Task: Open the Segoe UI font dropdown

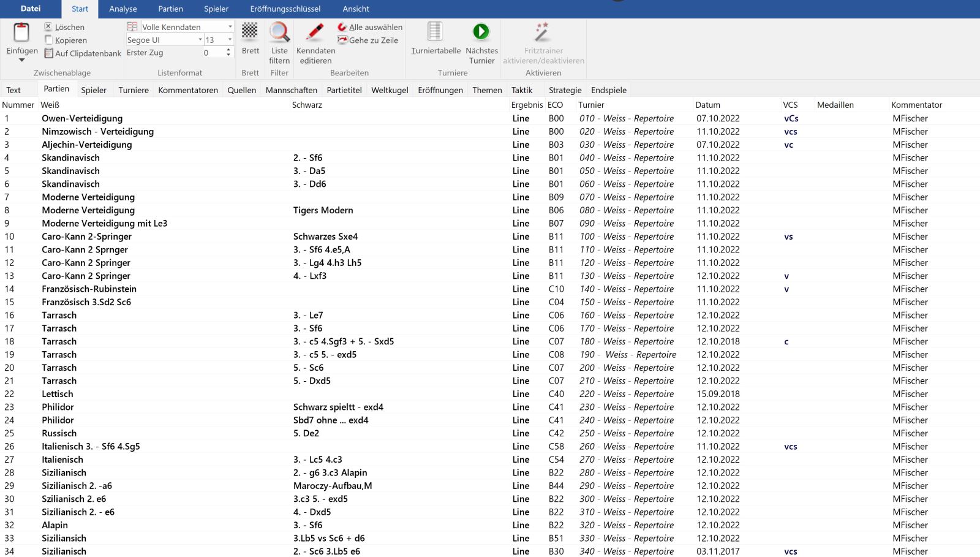Action: (x=200, y=40)
